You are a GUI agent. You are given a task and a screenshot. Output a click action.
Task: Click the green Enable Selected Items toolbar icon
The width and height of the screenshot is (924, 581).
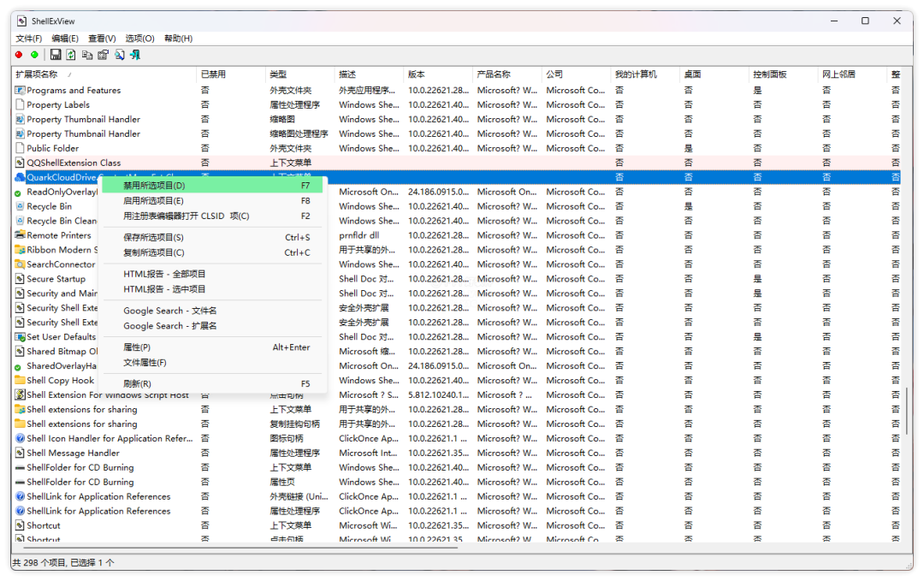click(35, 55)
